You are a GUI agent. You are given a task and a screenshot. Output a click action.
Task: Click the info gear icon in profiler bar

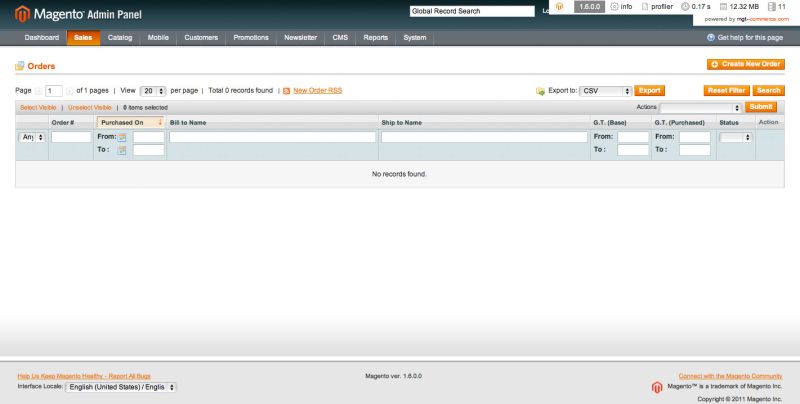click(x=614, y=7)
